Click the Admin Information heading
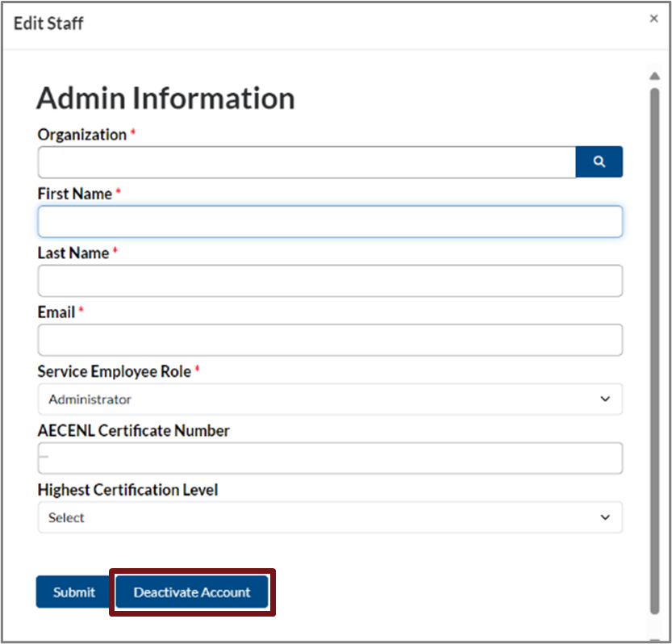The image size is (672, 644). click(165, 98)
